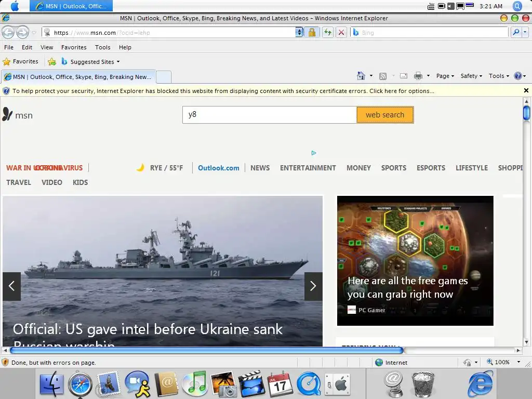Click previous slide arrow on warship story
532x399 pixels.
pyautogui.click(x=11, y=286)
